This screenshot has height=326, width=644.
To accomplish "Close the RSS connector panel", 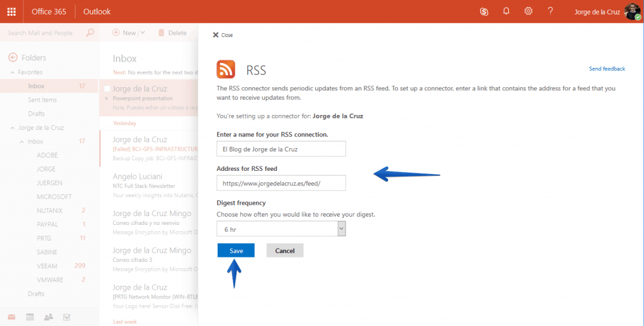I will 223,35.
